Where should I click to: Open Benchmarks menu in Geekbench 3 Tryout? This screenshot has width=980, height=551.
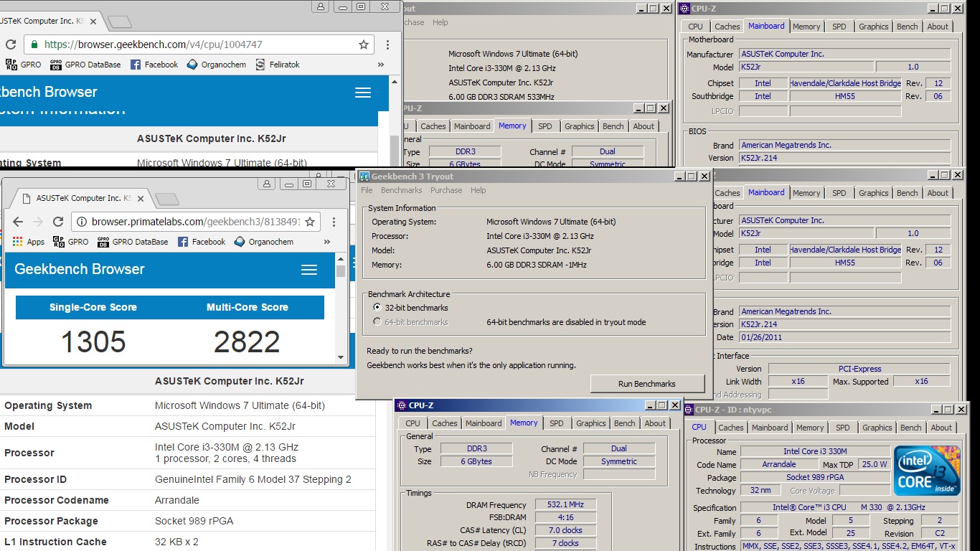(401, 190)
